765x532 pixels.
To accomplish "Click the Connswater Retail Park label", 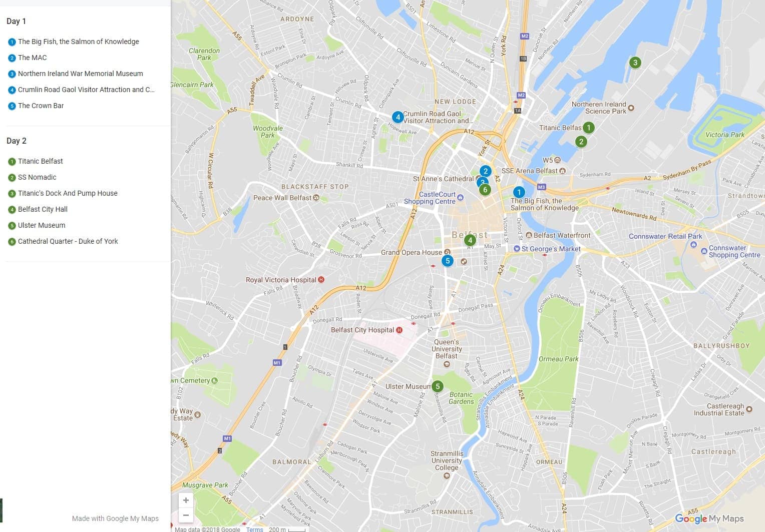I will [x=665, y=236].
